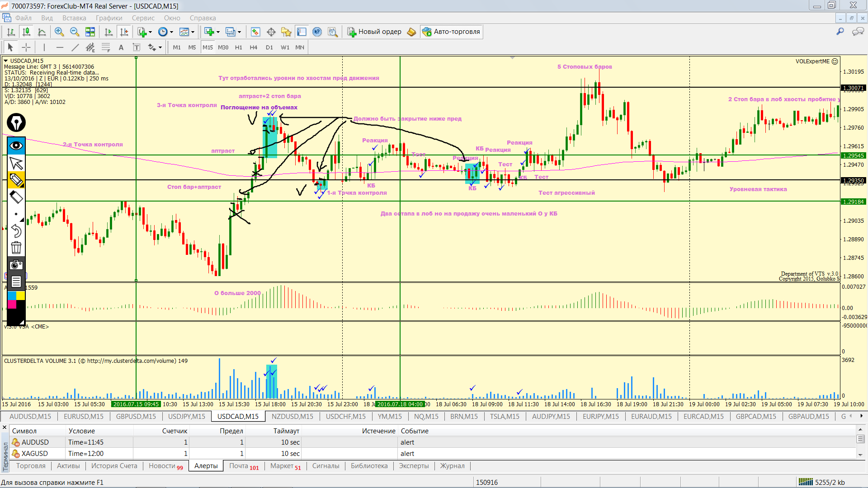Close the terminal panel with x
Viewport: 868px width, 488px height.
pyautogui.click(x=5, y=427)
